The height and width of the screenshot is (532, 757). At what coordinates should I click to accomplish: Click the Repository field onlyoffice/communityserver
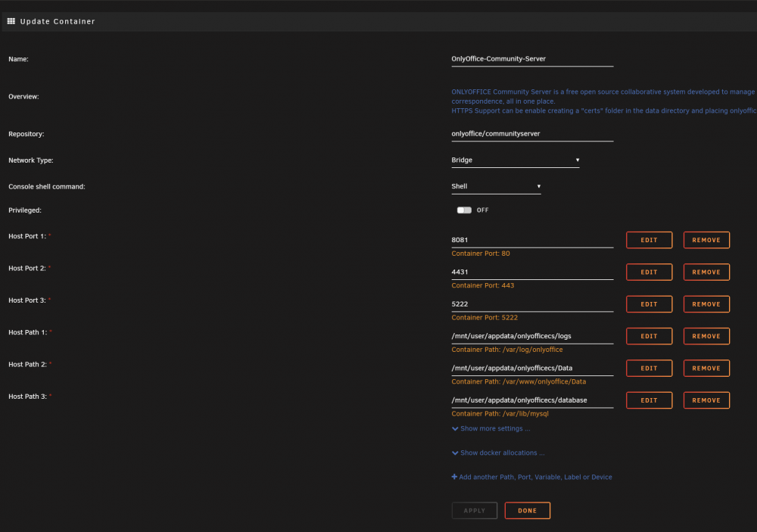(532, 134)
